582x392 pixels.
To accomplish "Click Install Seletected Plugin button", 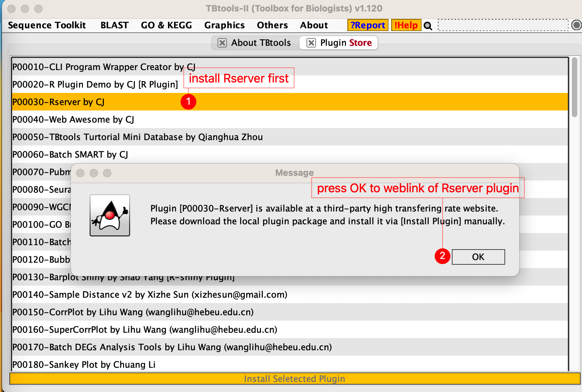I will (x=295, y=379).
